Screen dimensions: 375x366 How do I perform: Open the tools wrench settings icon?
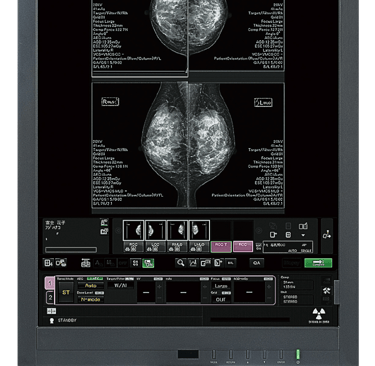pyautogui.click(x=327, y=291)
